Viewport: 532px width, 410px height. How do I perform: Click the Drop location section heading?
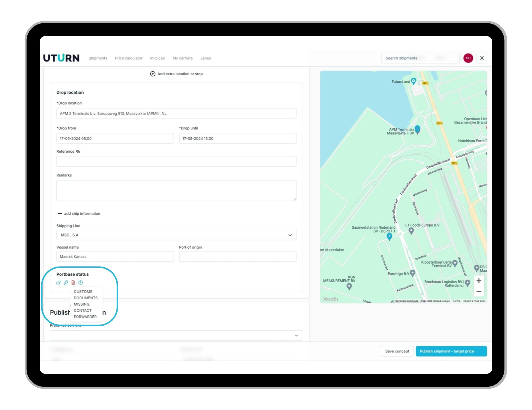tap(70, 92)
